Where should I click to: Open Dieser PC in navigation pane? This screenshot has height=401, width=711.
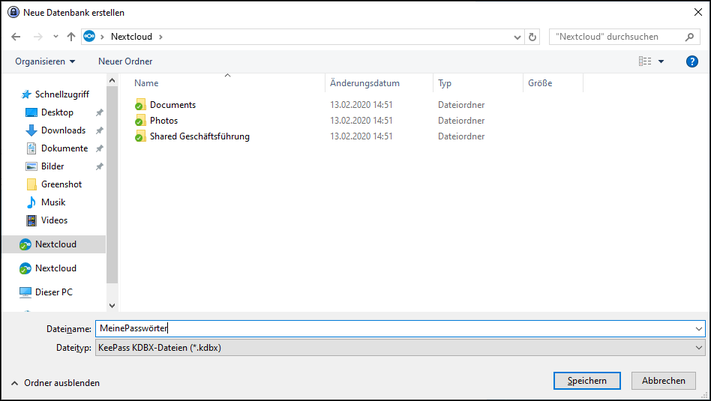pos(53,292)
